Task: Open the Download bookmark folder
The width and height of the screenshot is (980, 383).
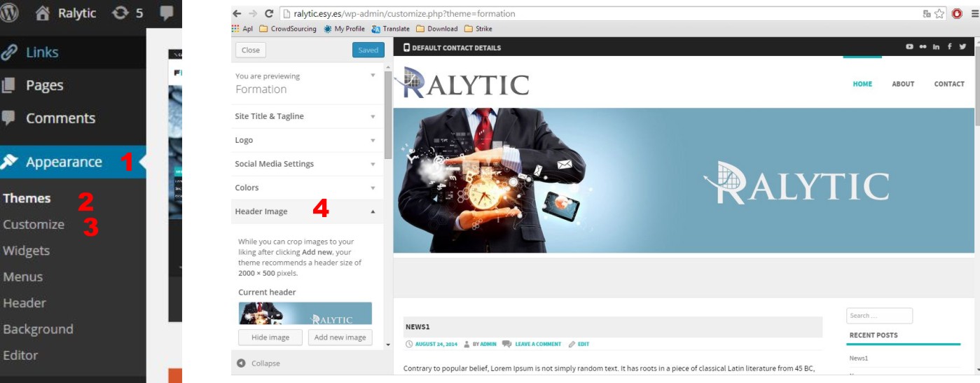Action: 436,29
